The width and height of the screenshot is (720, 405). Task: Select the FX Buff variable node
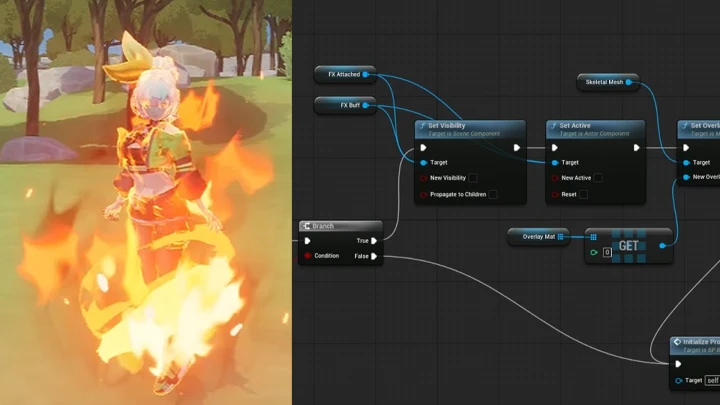point(345,106)
